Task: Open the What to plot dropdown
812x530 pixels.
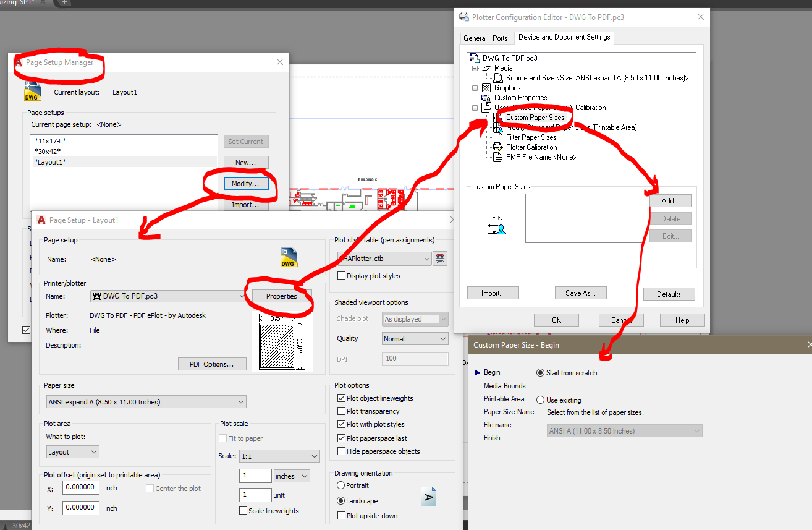Action: pos(72,452)
